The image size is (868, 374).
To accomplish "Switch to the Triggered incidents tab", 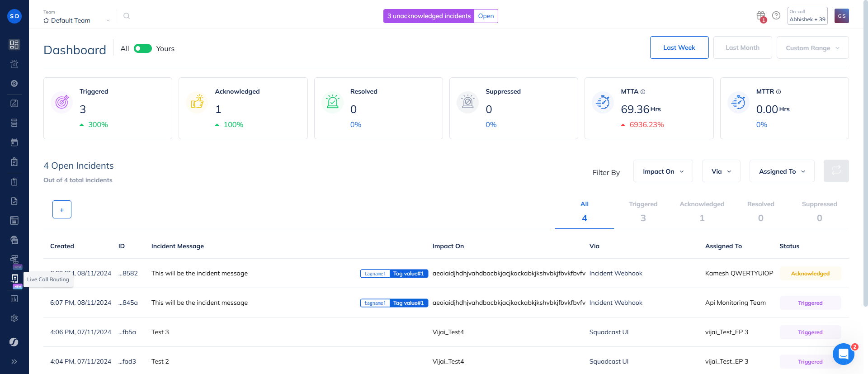I will pos(643,211).
